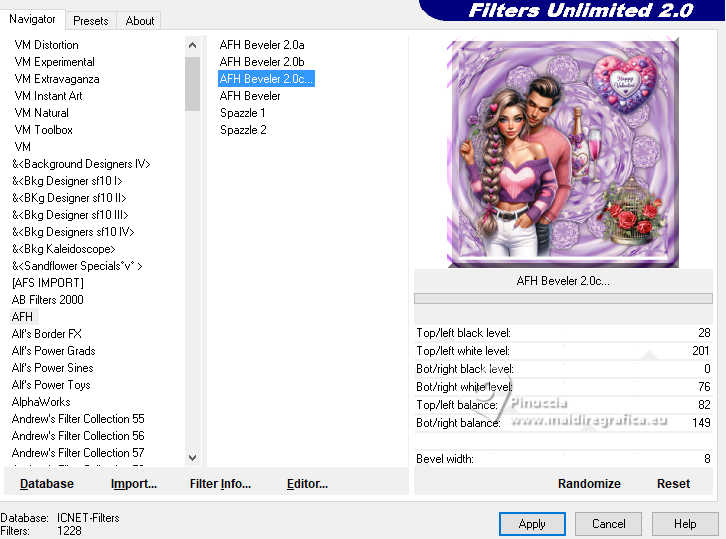Click the category list scroll-up arrow
726x539 pixels.
(x=193, y=45)
